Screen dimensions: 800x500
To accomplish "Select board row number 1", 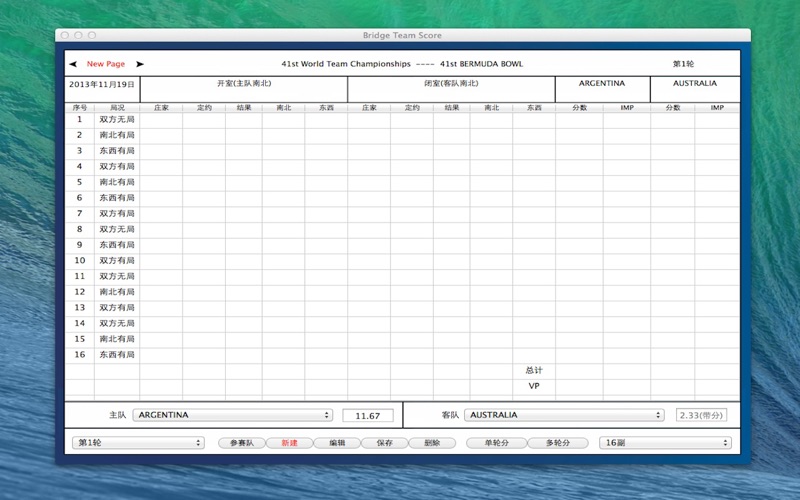I will coord(80,120).
